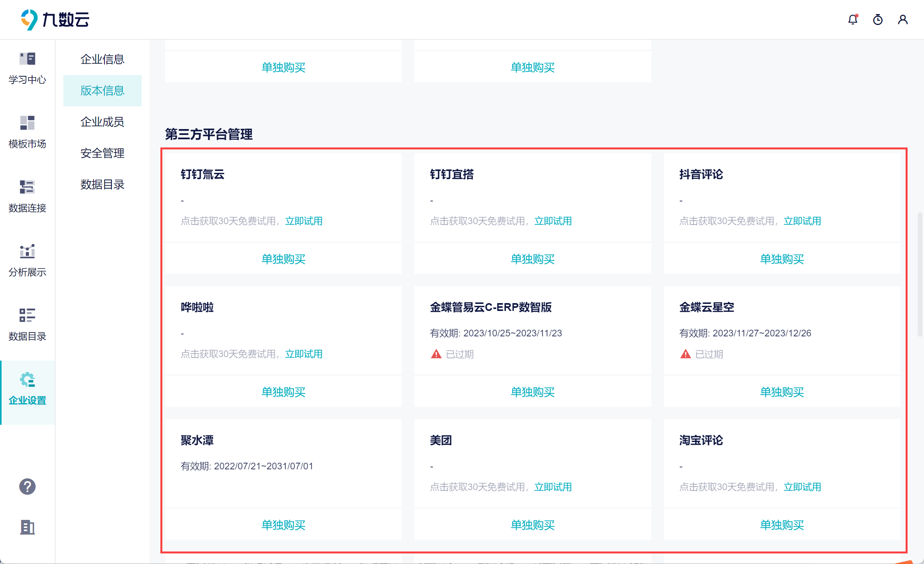924x564 pixels.
Task: Select the 企业信息 menu item
Action: [x=102, y=59]
